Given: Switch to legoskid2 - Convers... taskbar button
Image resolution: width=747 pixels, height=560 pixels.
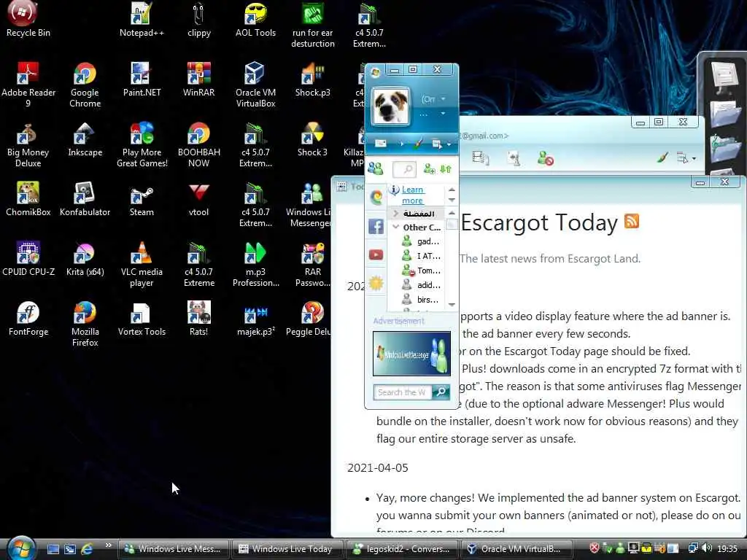Looking at the screenshot, I should tap(402, 549).
